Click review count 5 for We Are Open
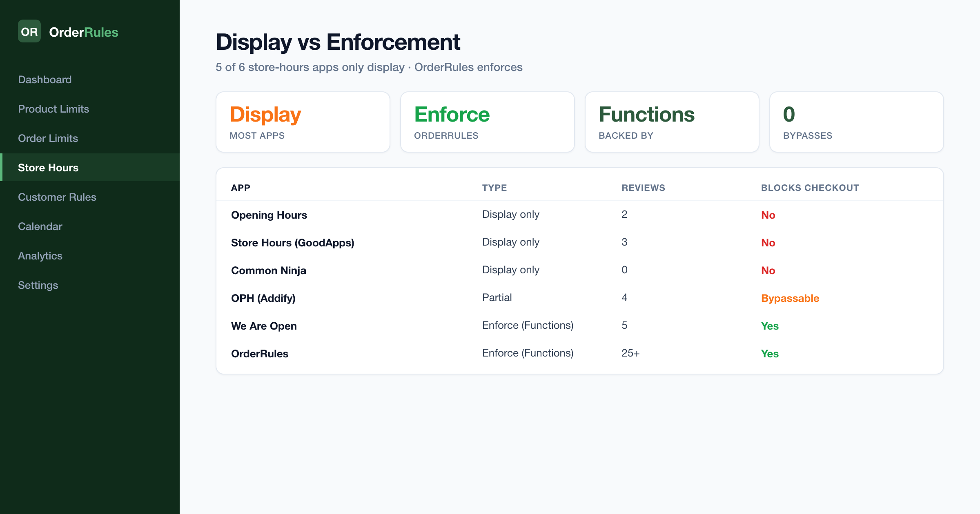This screenshot has height=514, width=980. (624, 325)
